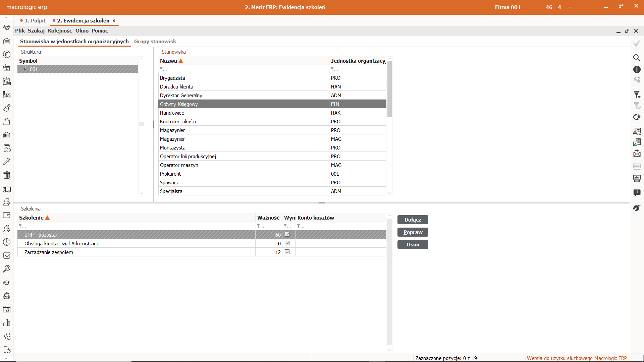Export to Excel icon
644x362 pixels.
click(637, 142)
